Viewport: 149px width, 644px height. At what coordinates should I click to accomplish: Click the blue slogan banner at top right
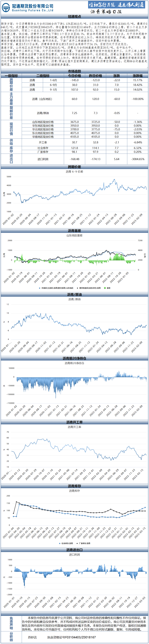(117, 5)
